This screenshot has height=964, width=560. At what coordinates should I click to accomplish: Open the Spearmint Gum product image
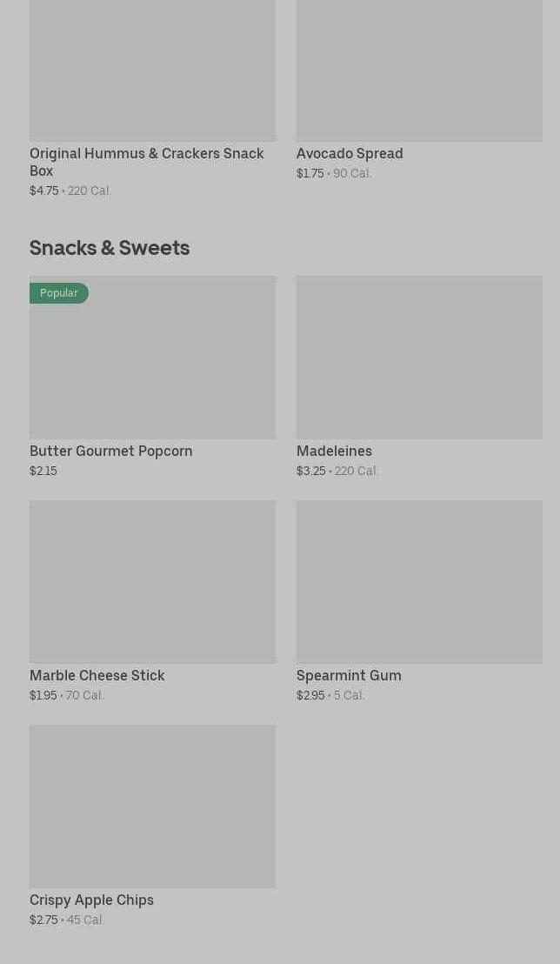click(x=419, y=581)
